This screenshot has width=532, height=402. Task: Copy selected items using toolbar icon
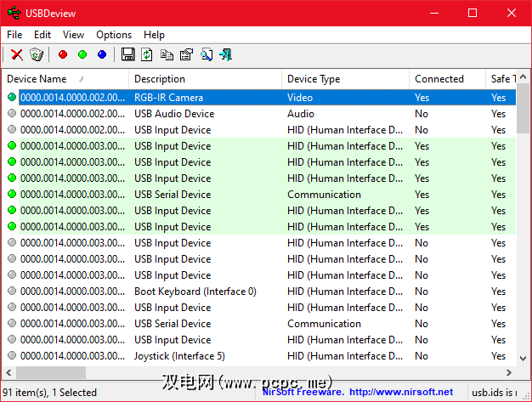tap(167, 54)
